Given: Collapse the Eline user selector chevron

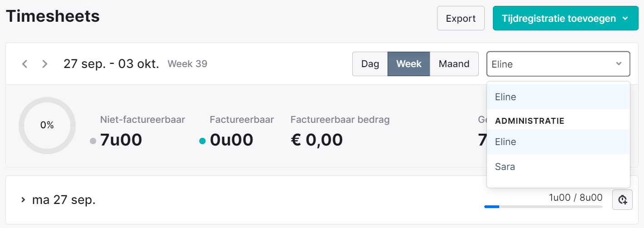Looking at the screenshot, I should coord(618,64).
